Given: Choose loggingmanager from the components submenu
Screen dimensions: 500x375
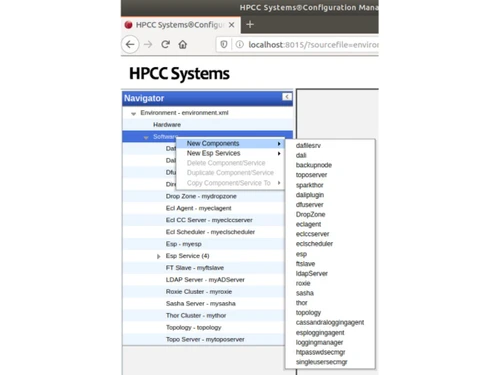Looking at the screenshot, I should click(x=319, y=342).
